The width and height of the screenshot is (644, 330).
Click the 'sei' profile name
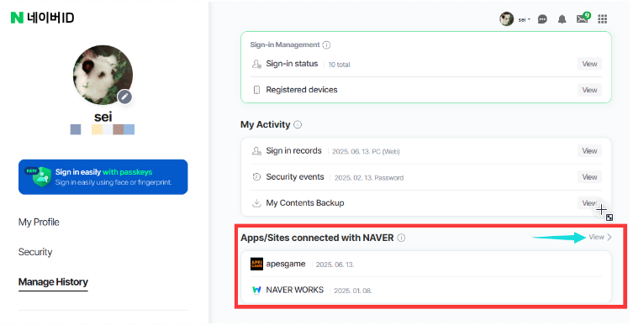point(103,117)
